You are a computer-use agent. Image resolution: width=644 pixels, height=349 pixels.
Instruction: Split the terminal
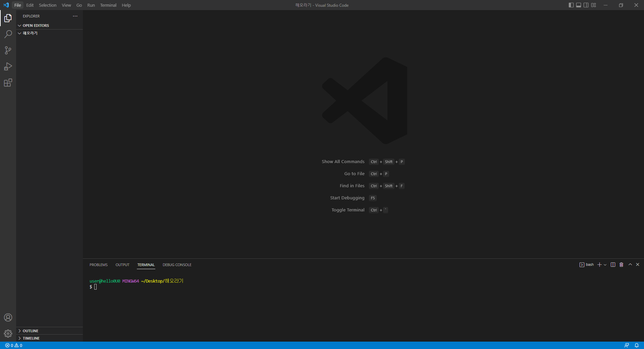pyautogui.click(x=613, y=265)
